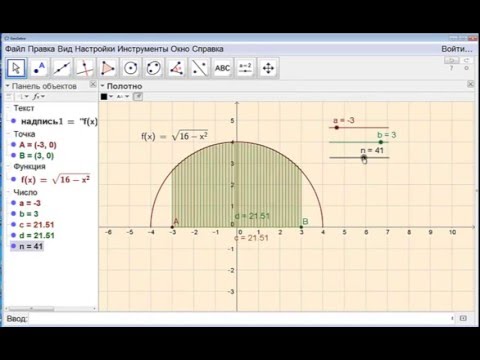Select the Circle with center tool

[131, 68]
